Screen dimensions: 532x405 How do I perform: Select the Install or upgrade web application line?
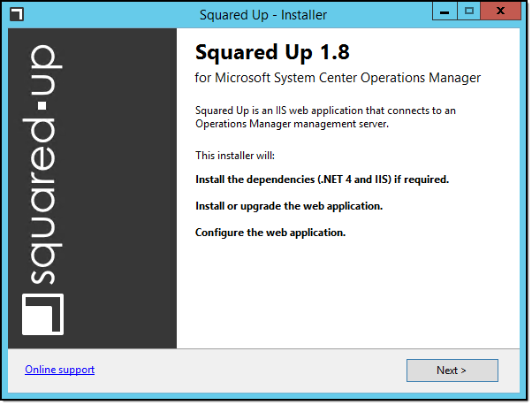pyautogui.click(x=289, y=206)
